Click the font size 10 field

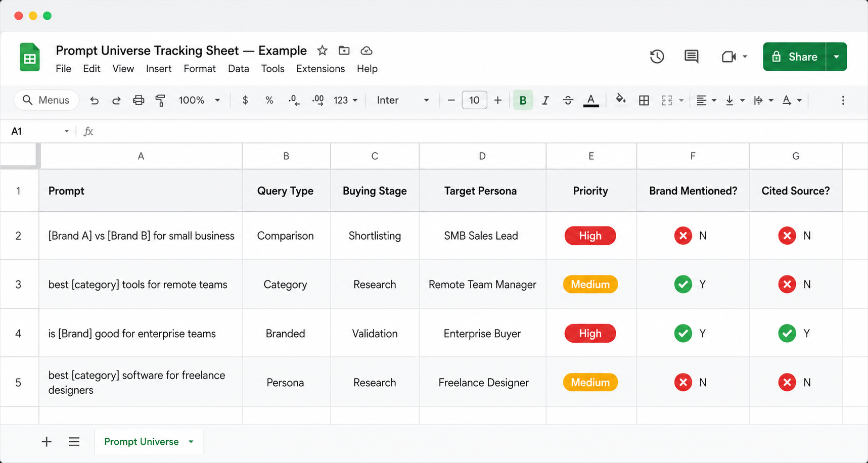coord(474,100)
